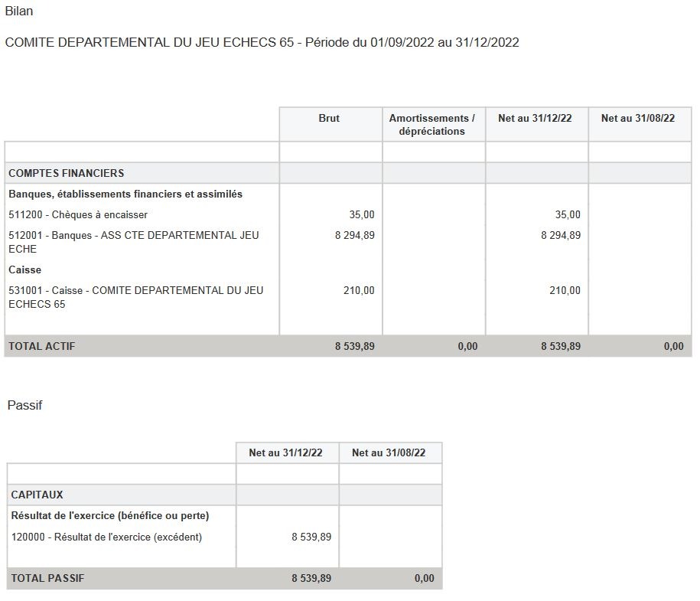The width and height of the screenshot is (700, 601).
Task: Select the TOTAL ACTIF row label
Action: [x=42, y=347]
